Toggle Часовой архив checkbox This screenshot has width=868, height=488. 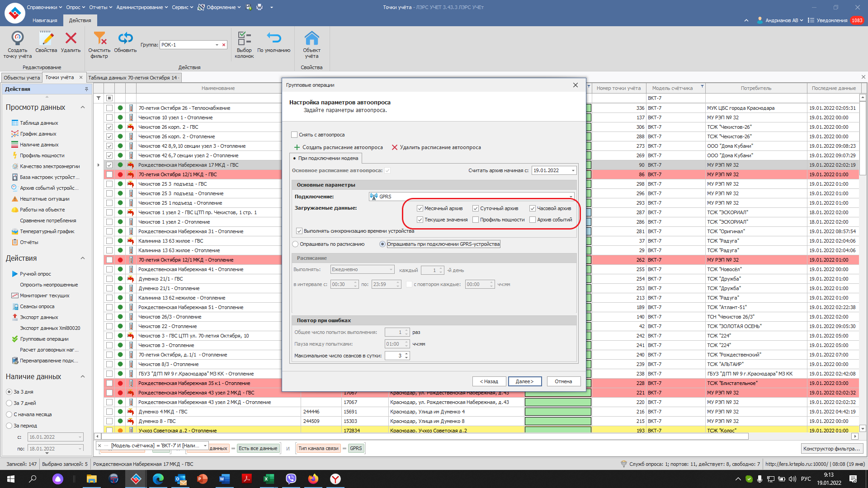pyautogui.click(x=533, y=208)
